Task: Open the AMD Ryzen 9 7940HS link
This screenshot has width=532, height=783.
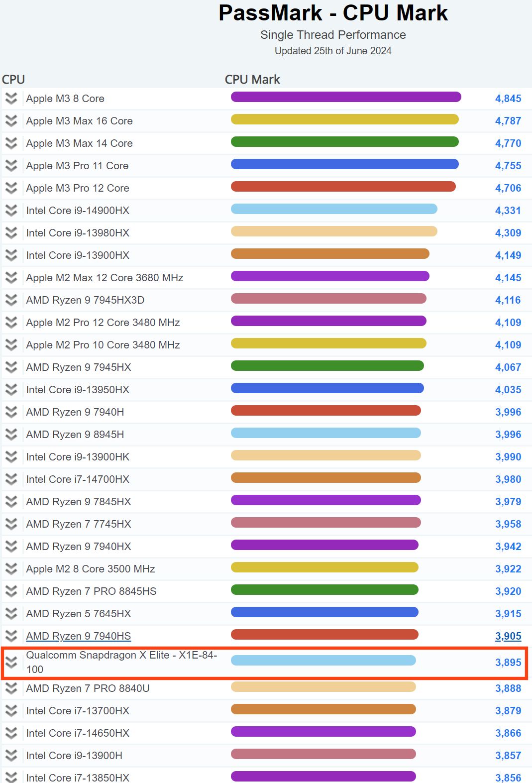Action: pyautogui.click(x=78, y=636)
